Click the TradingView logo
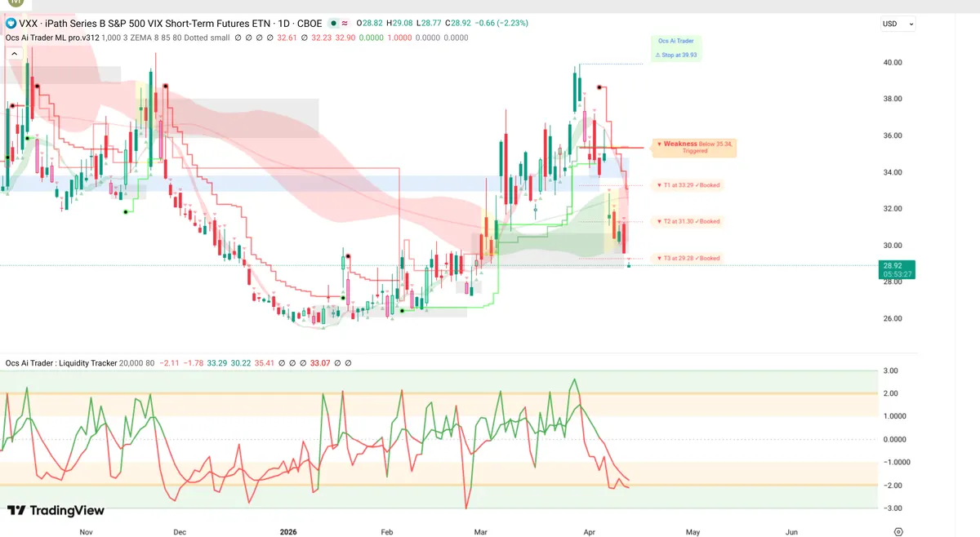The width and height of the screenshot is (980, 537). coord(56,511)
